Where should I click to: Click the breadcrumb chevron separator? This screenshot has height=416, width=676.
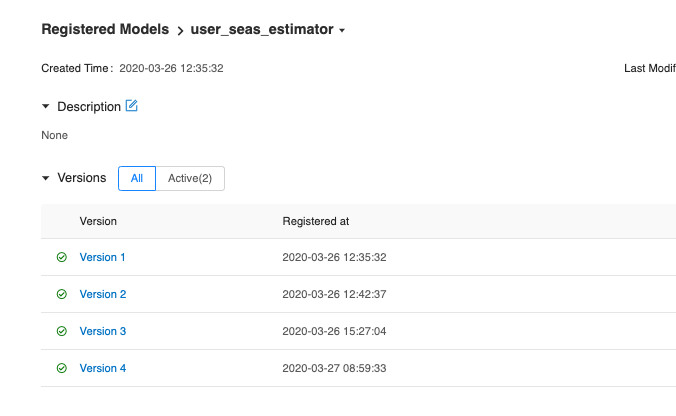180,31
